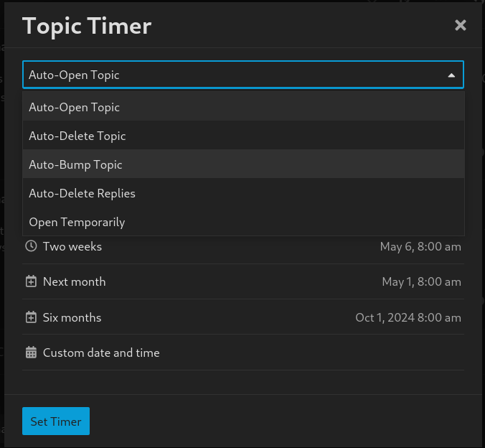
Task: Pick the Next month label text
Action: coord(75,282)
